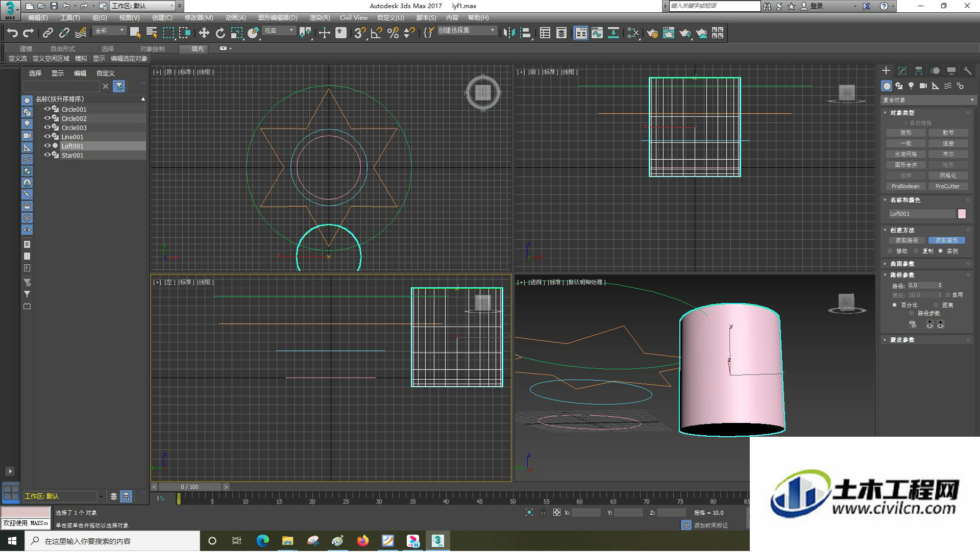This screenshot has width=980, height=552.
Task: Activate Select and Move tool
Action: click(x=204, y=33)
